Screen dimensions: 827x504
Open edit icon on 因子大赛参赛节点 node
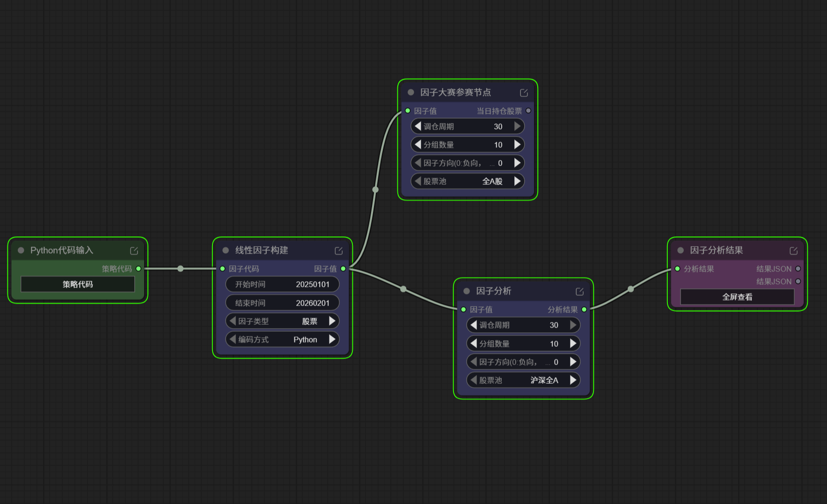coord(524,93)
